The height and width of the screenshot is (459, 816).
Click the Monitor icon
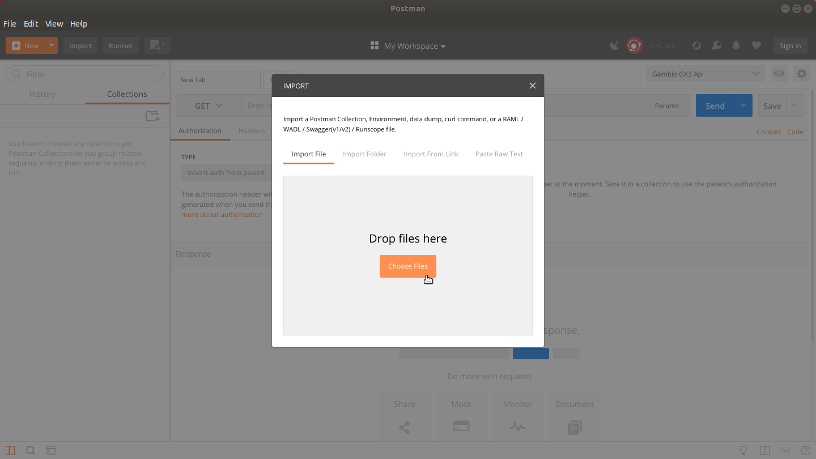pyautogui.click(x=517, y=427)
